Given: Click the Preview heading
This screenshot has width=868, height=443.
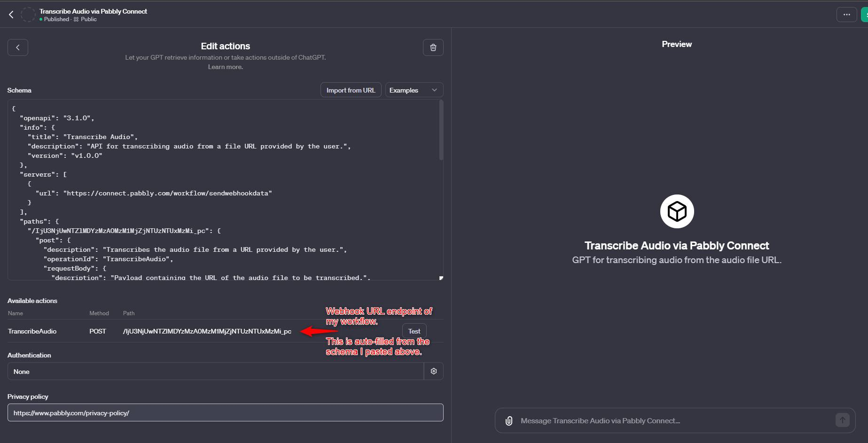Looking at the screenshot, I should tap(677, 44).
